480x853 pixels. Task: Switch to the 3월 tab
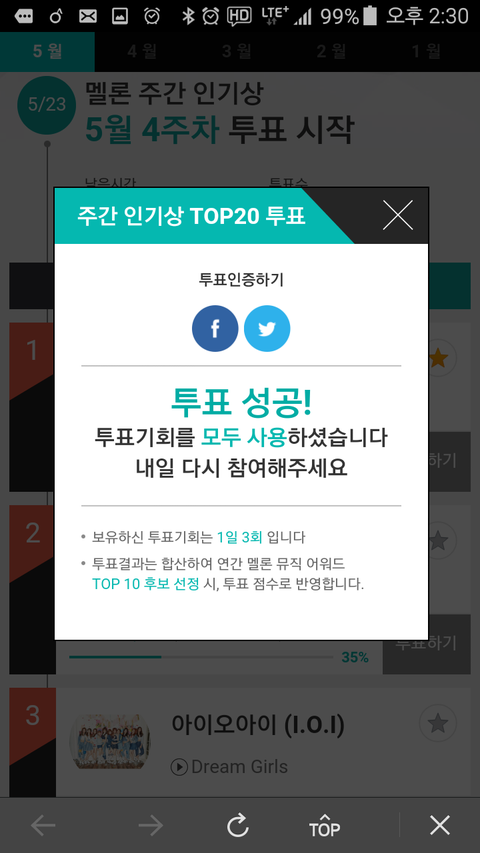pyautogui.click(x=237, y=52)
